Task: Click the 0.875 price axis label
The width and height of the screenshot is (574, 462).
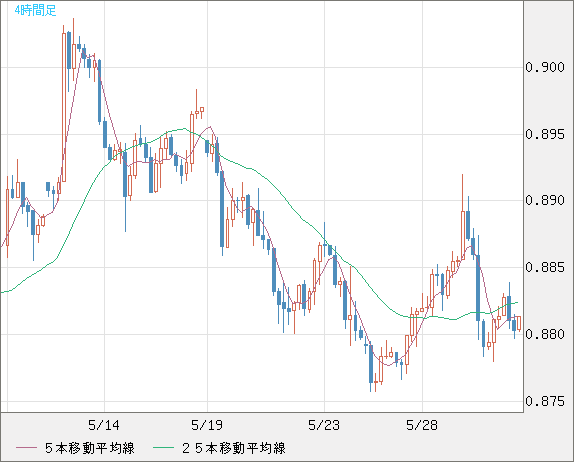Action: pos(545,401)
